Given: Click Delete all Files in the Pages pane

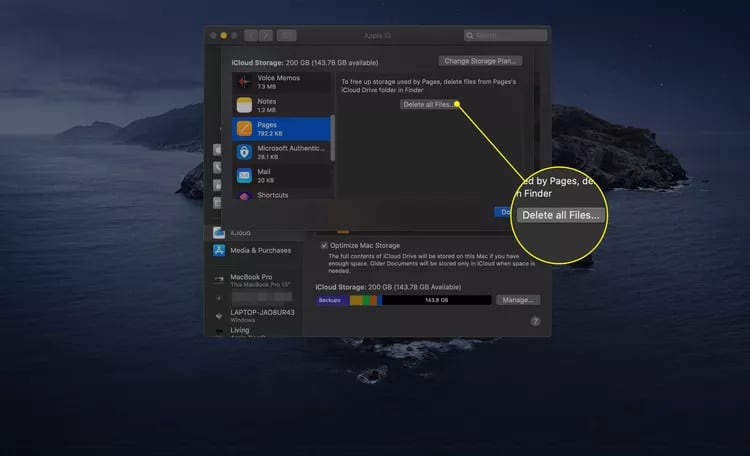Looking at the screenshot, I should [x=428, y=104].
